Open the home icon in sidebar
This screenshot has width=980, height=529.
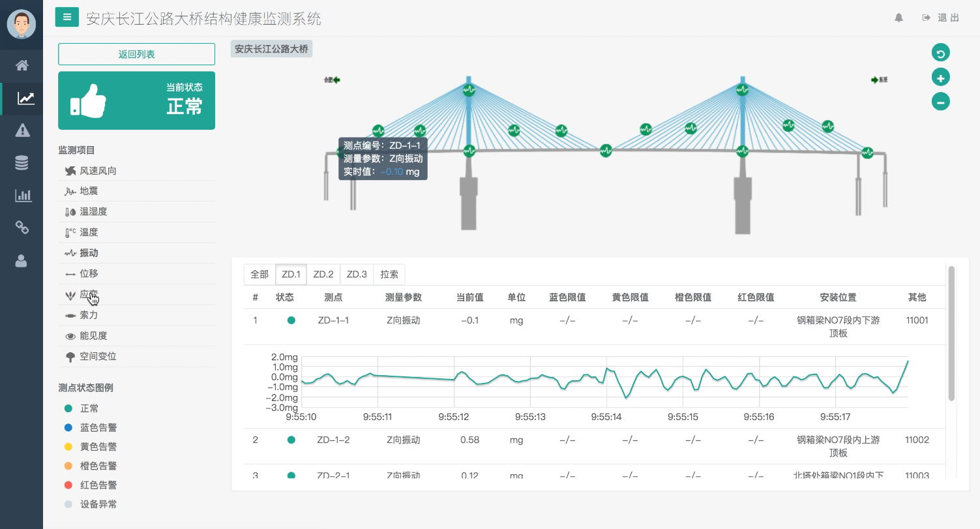[x=22, y=65]
